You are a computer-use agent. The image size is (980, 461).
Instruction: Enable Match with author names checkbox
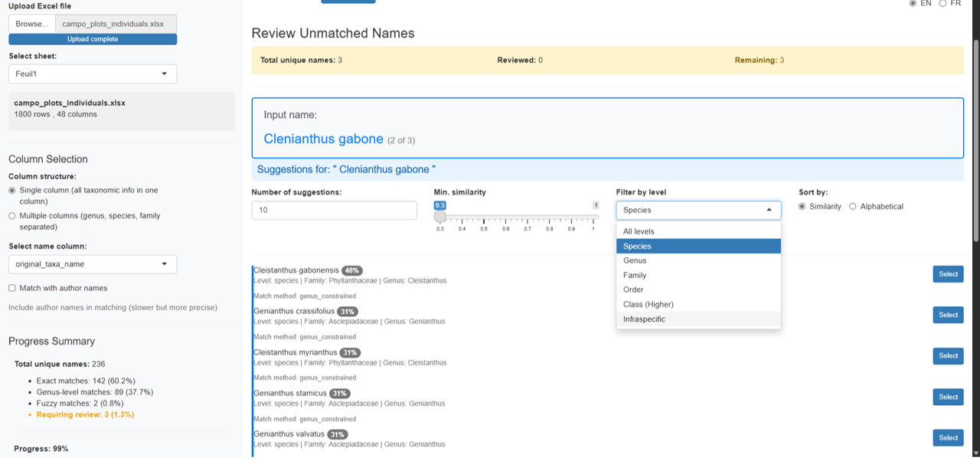click(12, 288)
